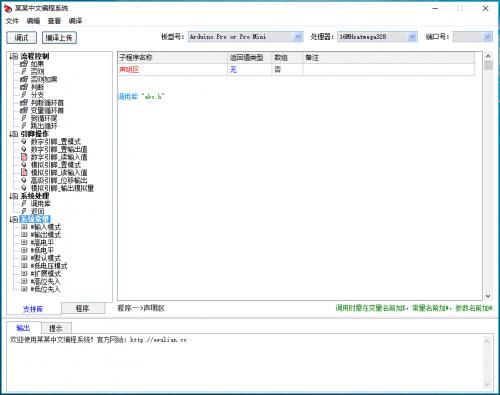Viewport: 500px width, 395px height.
Task: Click the 调试 button
Action: click(x=21, y=37)
